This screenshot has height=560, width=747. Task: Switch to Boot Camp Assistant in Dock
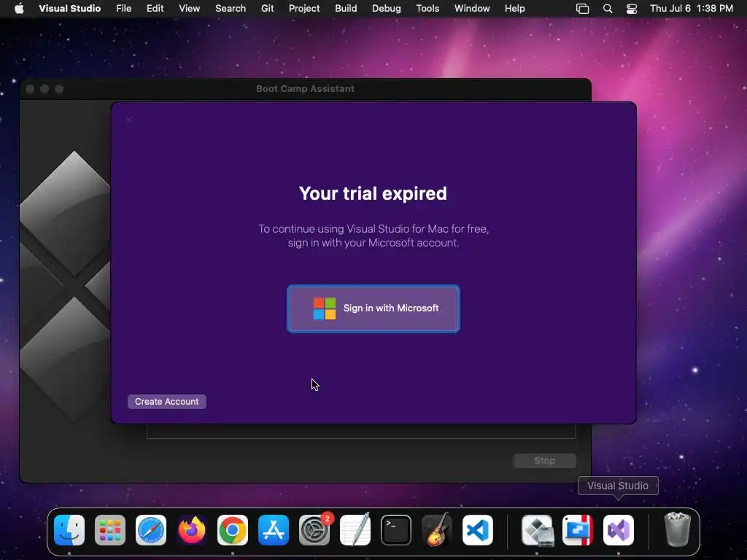coord(538,530)
